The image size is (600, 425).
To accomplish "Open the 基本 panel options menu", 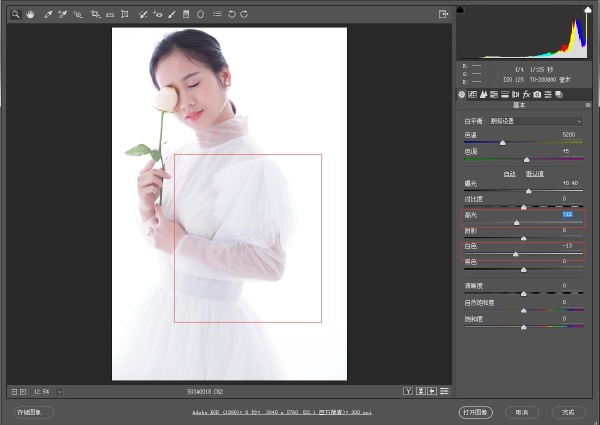I will (588, 105).
